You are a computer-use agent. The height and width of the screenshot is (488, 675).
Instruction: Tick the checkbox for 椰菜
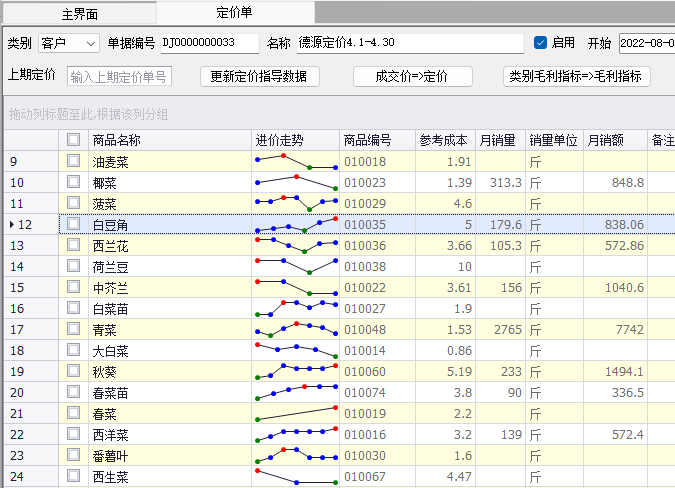[x=74, y=182]
